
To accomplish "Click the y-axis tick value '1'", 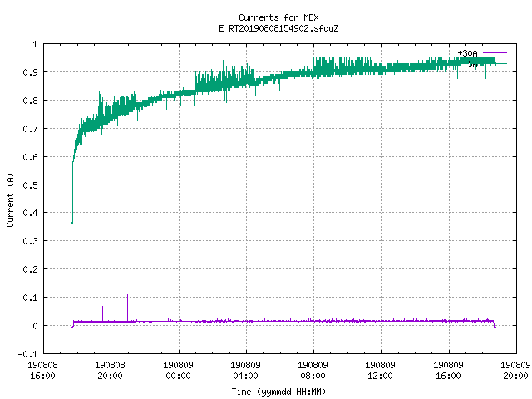I will (x=35, y=44).
